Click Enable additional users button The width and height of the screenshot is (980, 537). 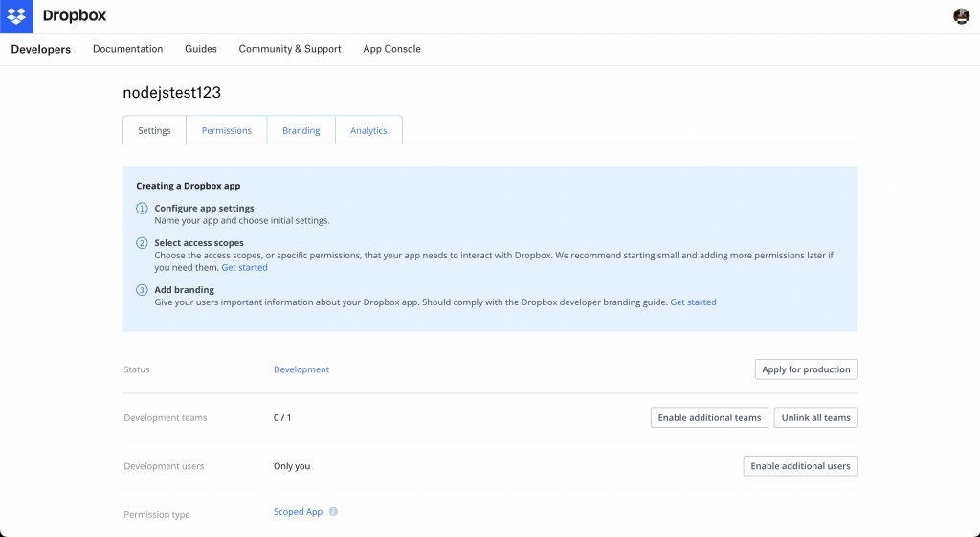pos(801,466)
